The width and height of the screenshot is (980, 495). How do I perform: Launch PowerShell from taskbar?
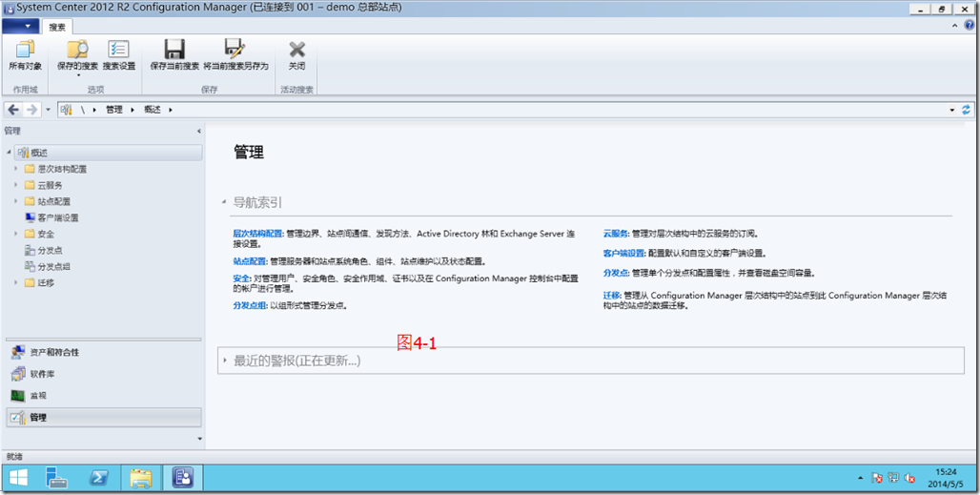(98, 478)
